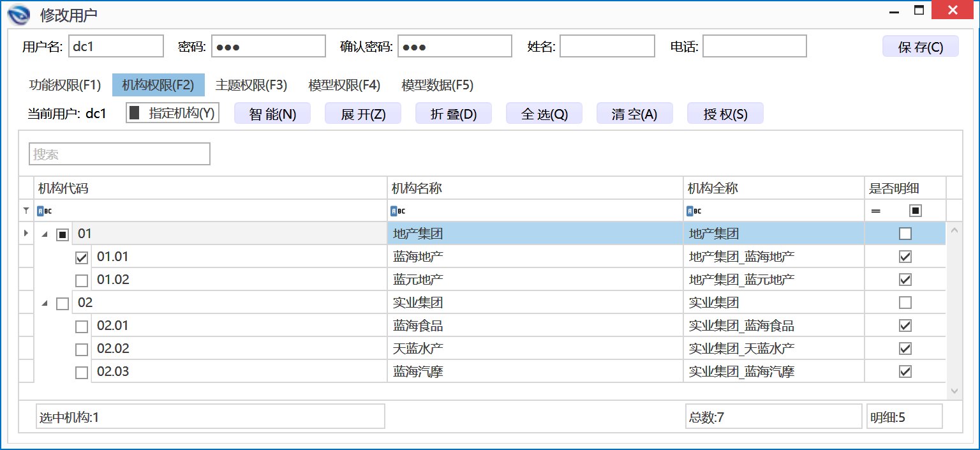The width and height of the screenshot is (980, 450).
Task: Click the 地产集团_蓝元地产 full name cell
Action: pyautogui.click(x=774, y=280)
